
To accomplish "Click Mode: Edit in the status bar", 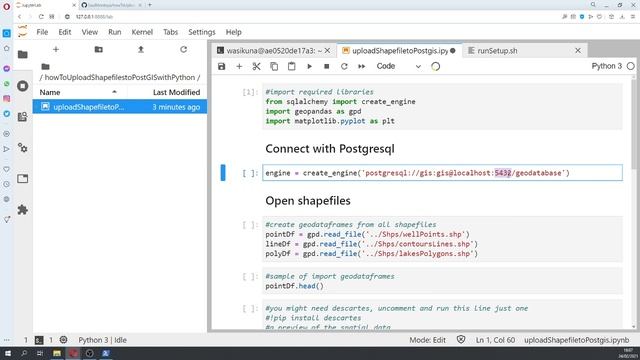I will [427, 340].
